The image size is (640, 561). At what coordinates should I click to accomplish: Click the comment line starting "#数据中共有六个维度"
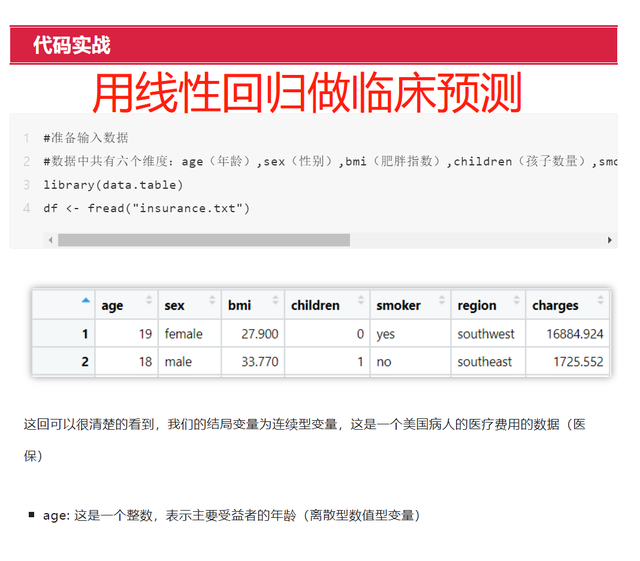pyautogui.click(x=330, y=161)
